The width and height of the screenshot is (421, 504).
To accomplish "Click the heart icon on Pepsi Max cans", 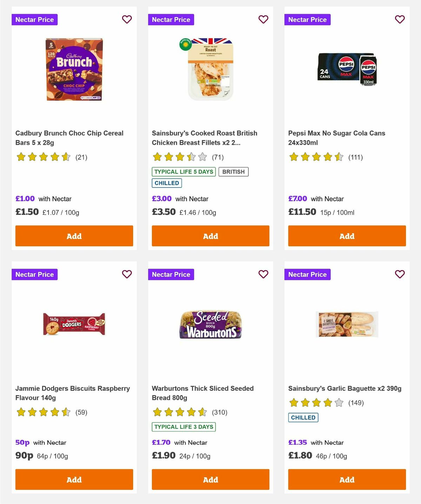I will 400,19.
